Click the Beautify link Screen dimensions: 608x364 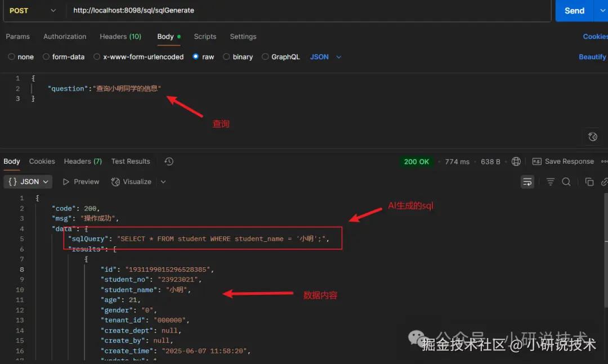coord(592,57)
